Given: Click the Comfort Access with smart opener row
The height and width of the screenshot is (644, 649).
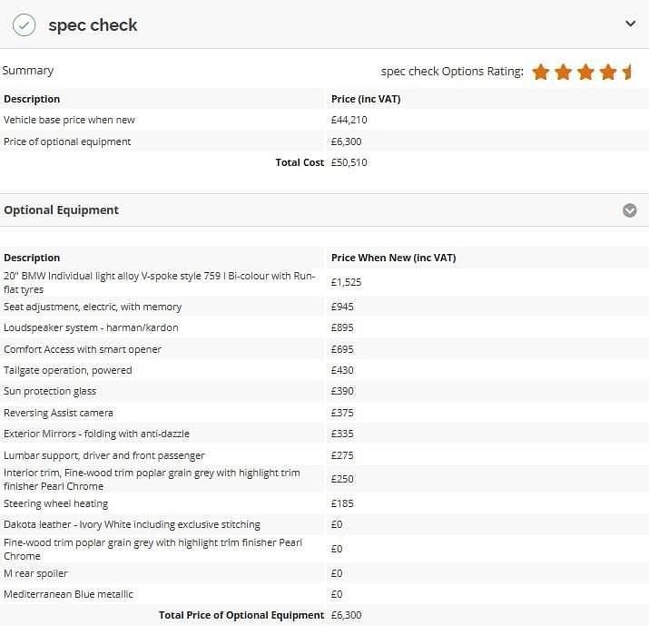Looking at the screenshot, I should (x=325, y=349).
